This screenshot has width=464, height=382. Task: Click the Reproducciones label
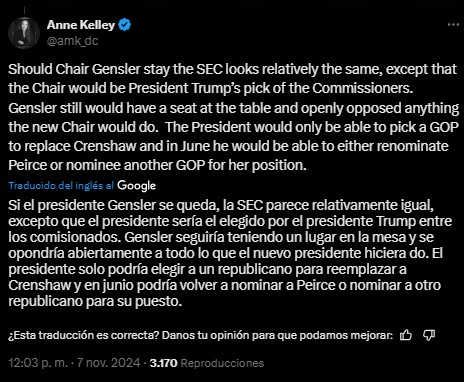(222, 363)
